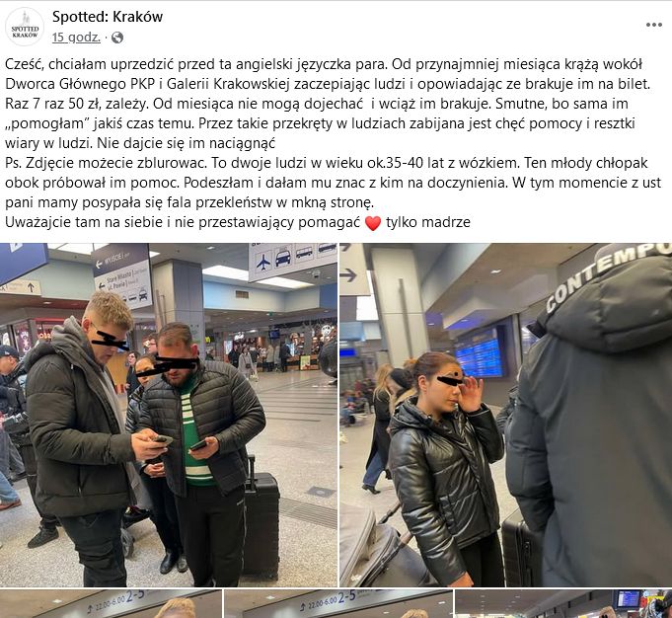This screenshot has width=672, height=618.
Task: Click the black suitcase in the first photo
Action: click(x=261, y=523)
